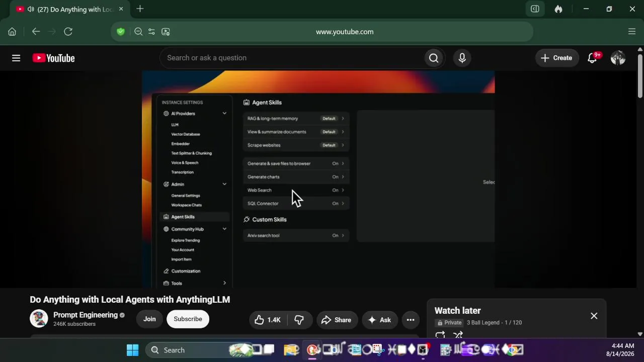This screenshot has width=644, height=362.
Task: Open the site settings sliders icon
Action: [x=151, y=32]
